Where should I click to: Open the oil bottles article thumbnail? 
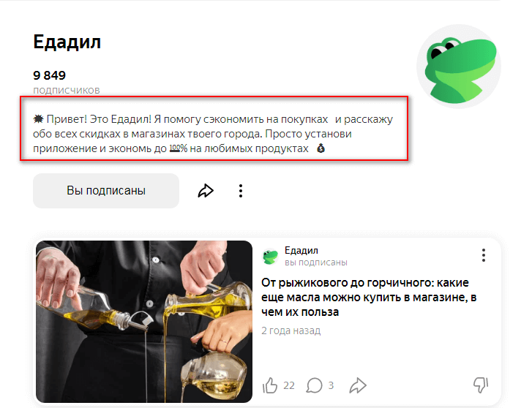click(x=144, y=322)
